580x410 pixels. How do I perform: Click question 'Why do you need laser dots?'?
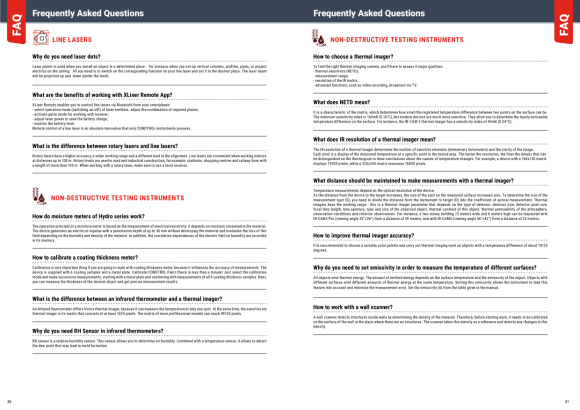(66, 57)
